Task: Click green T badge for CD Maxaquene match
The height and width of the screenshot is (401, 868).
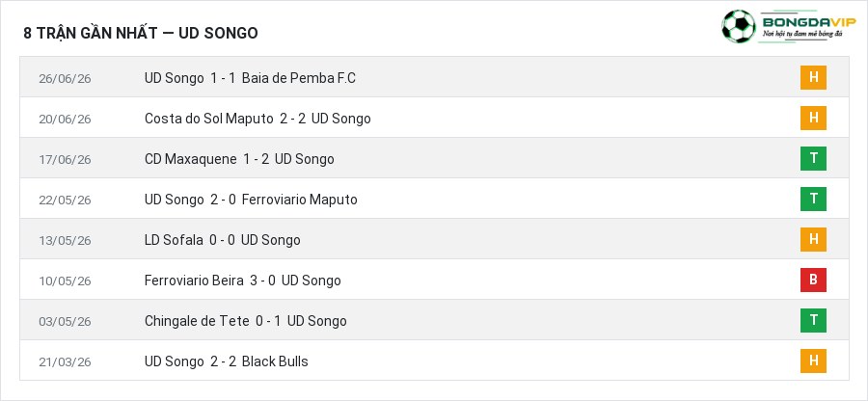Action: pyautogui.click(x=813, y=159)
